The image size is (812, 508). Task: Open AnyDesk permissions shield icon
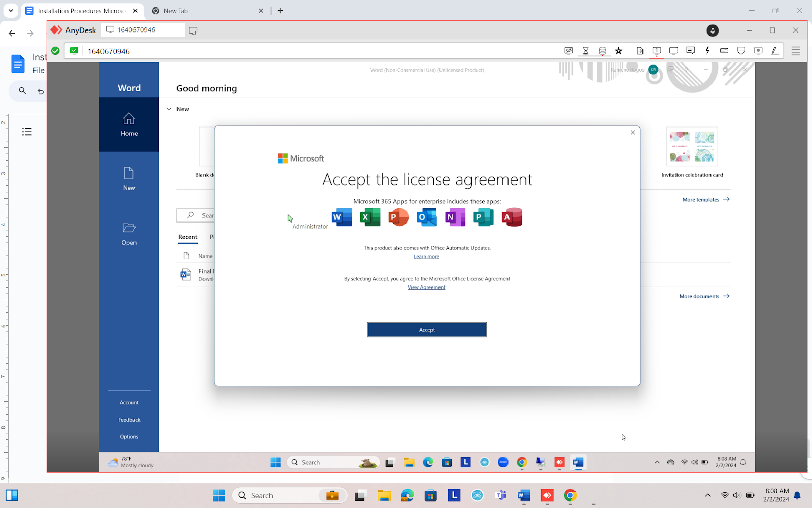(x=741, y=51)
